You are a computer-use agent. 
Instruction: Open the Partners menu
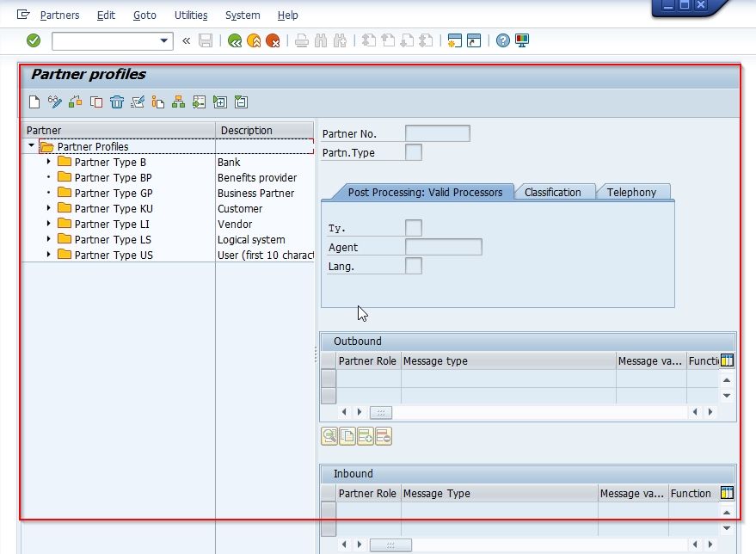[x=60, y=15]
